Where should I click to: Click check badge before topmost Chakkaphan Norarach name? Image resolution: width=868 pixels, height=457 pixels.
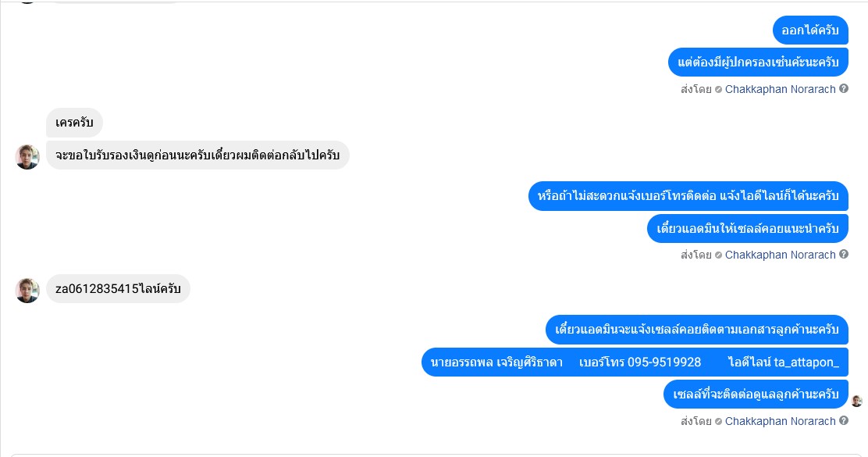(718, 90)
